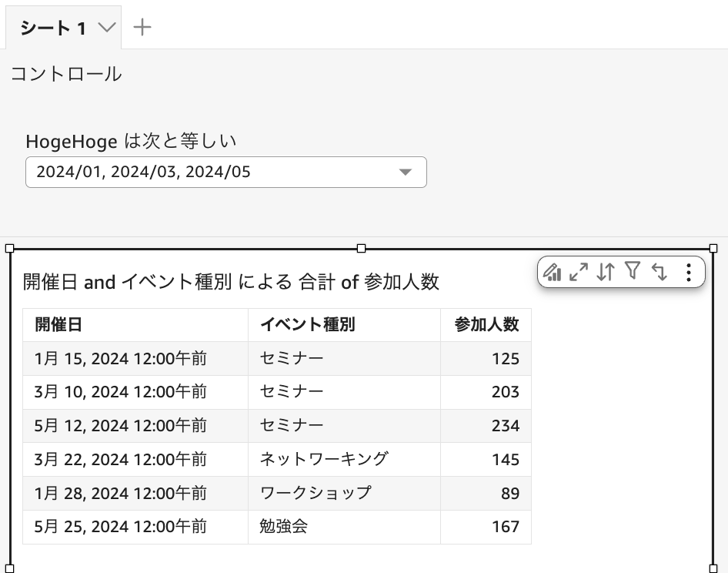Click the maximize visual icon

click(579, 272)
